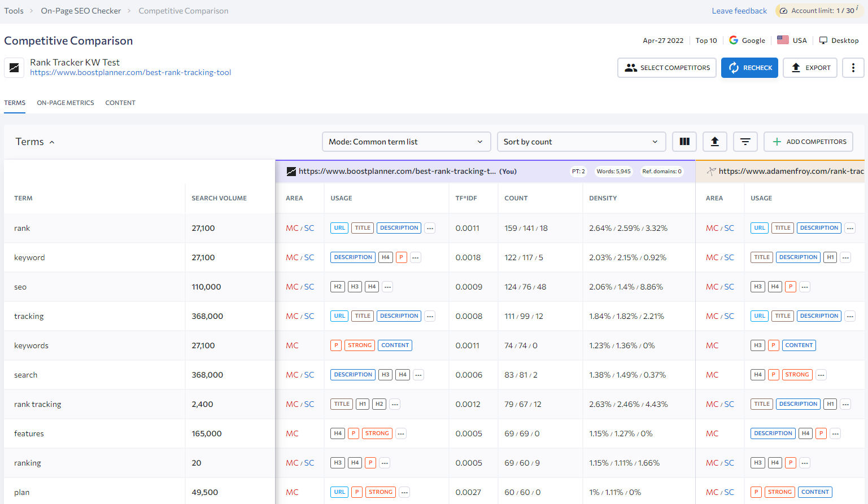Click search volume 110,000
The height and width of the screenshot is (504, 868).
click(x=206, y=287)
